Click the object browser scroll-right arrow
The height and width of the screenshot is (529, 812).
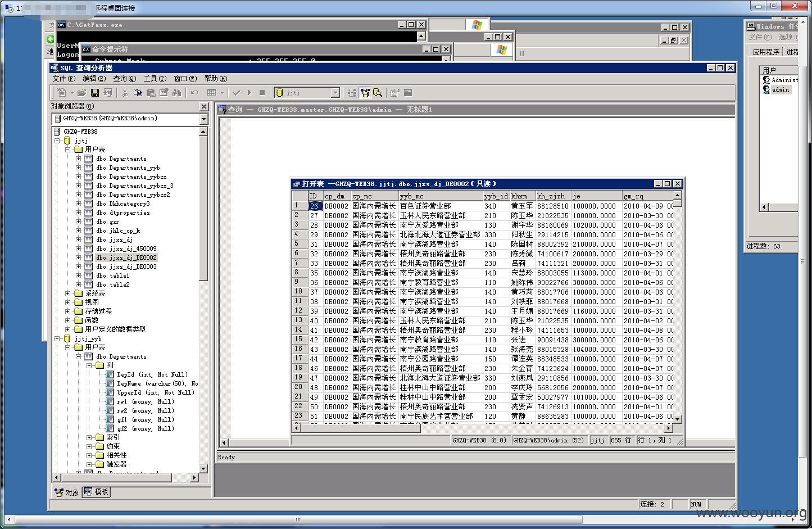point(194,477)
